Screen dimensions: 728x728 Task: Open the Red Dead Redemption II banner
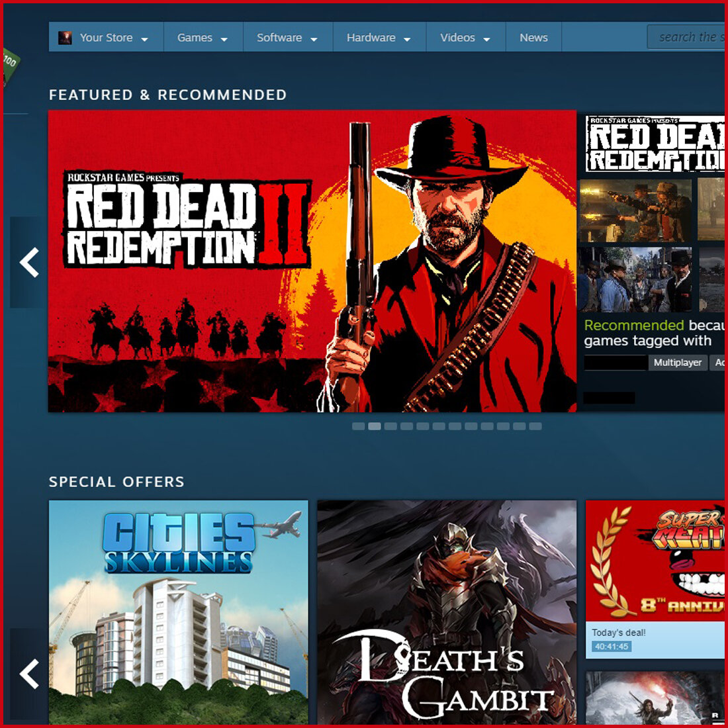click(x=312, y=261)
